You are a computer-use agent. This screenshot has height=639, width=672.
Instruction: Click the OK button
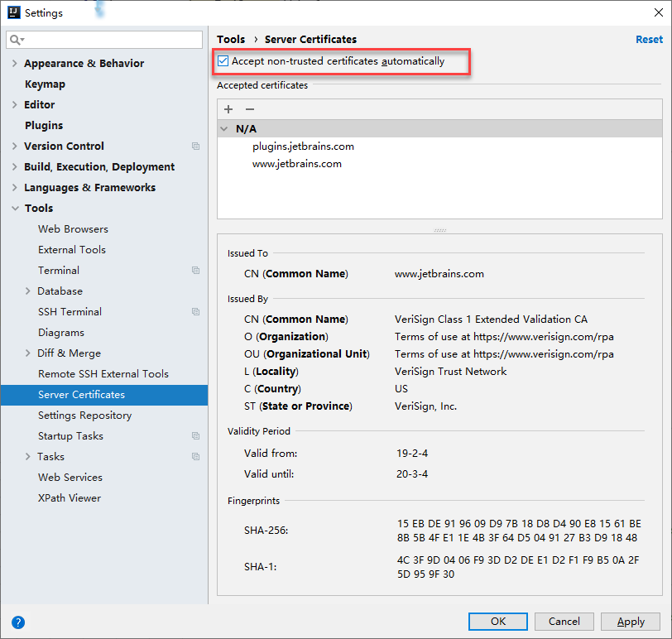click(x=497, y=622)
